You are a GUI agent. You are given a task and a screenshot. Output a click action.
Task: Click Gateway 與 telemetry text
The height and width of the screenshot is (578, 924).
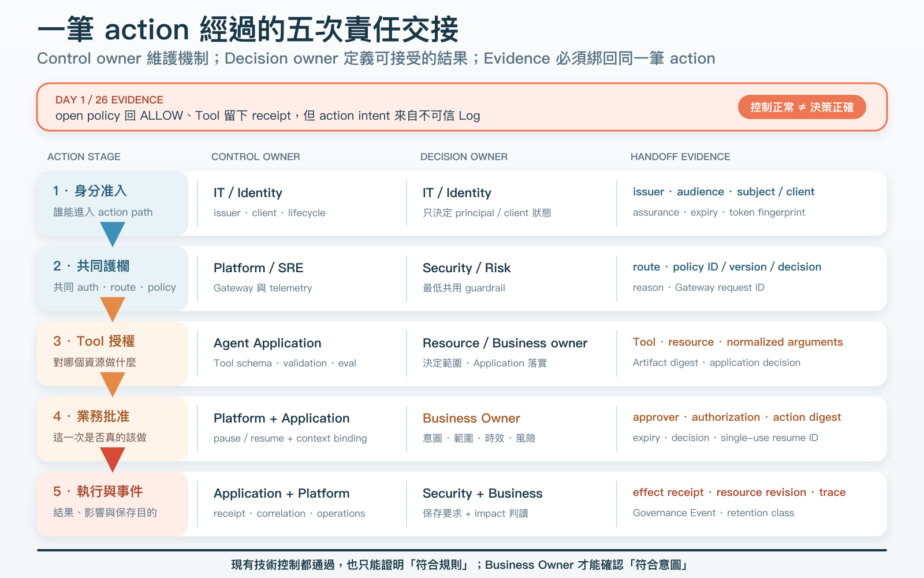[x=263, y=288]
